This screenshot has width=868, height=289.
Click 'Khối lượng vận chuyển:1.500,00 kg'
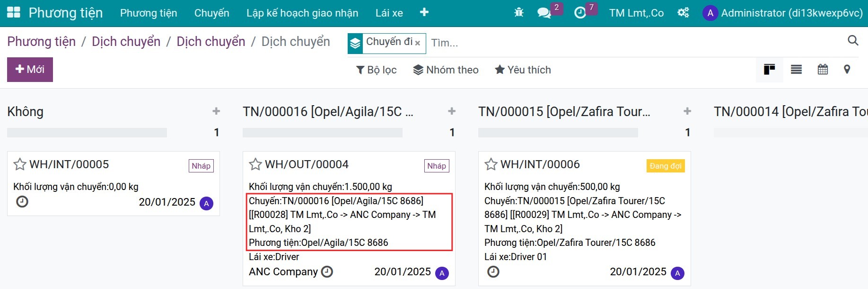click(321, 187)
